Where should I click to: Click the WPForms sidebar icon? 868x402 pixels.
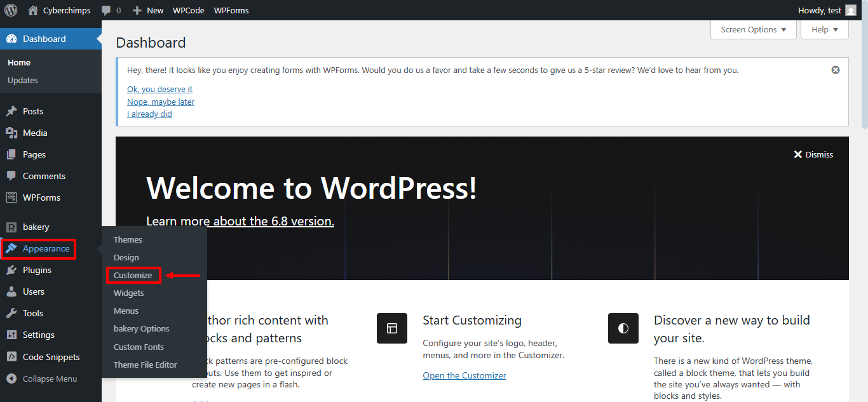pos(11,198)
